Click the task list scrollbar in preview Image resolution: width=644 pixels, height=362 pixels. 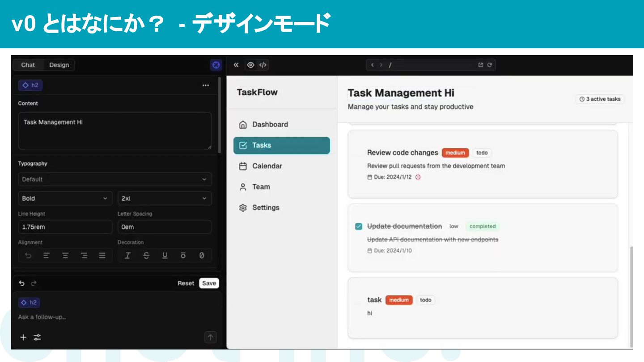pyautogui.click(x=631, y=296)
